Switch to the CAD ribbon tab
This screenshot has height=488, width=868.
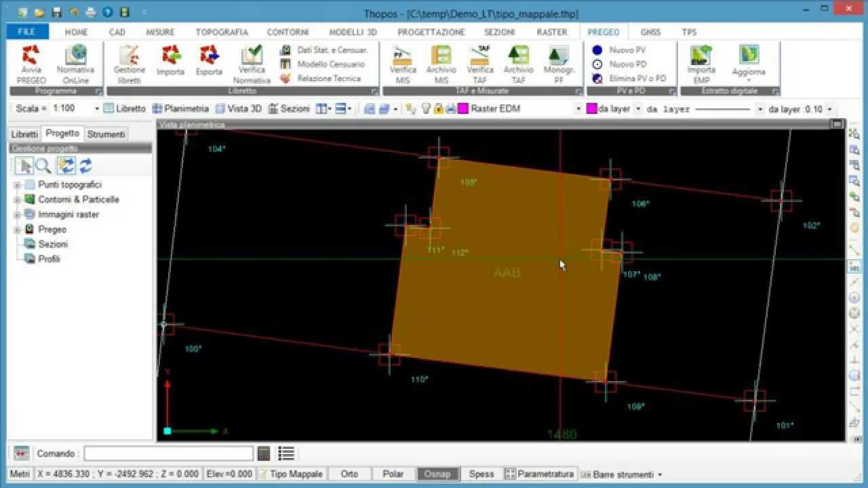(x=117, y=32)
